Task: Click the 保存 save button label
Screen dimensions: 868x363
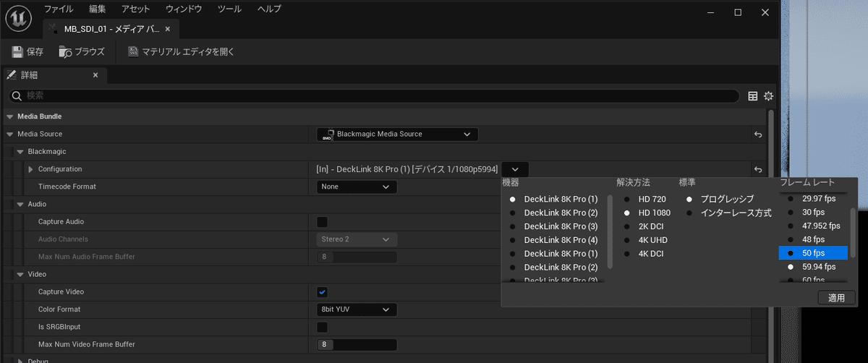Action: point(35,52)
